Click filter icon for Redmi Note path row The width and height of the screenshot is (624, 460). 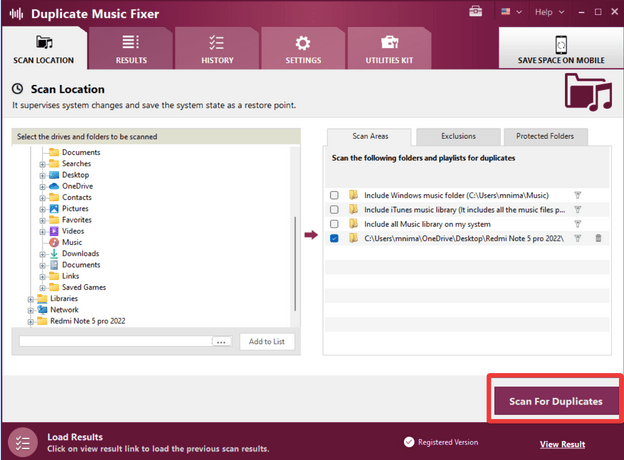(x=577, y=238)
